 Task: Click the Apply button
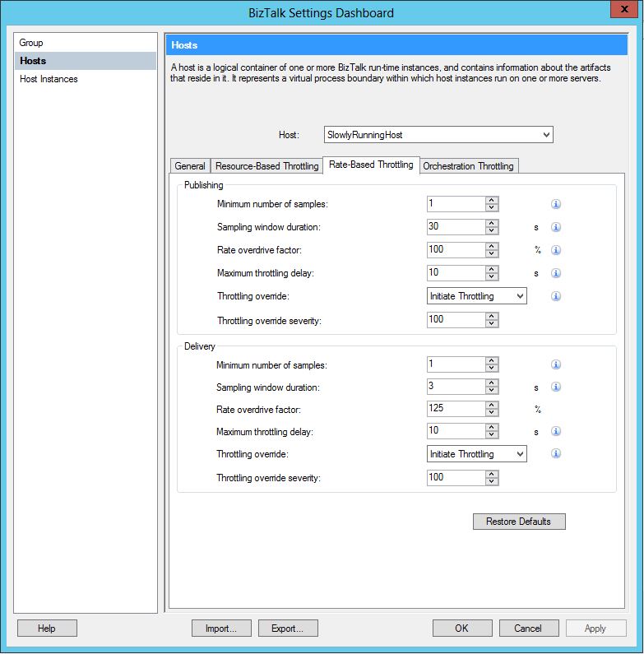(595, 628)
